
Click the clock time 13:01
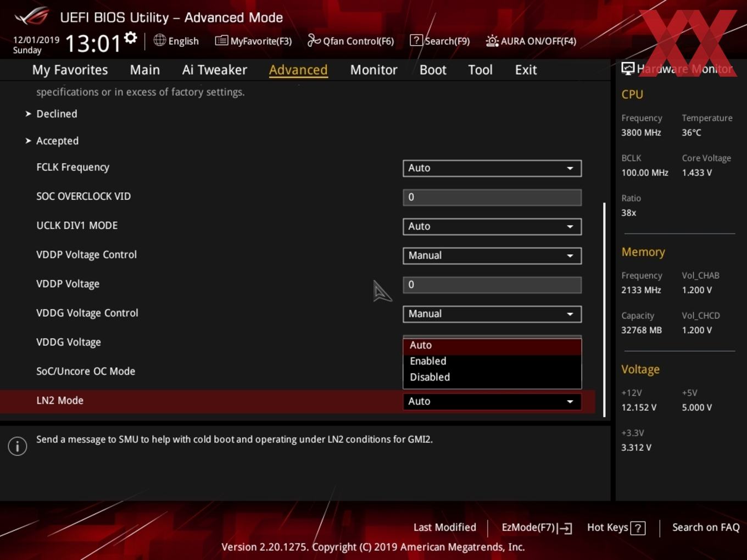point(93,43)
